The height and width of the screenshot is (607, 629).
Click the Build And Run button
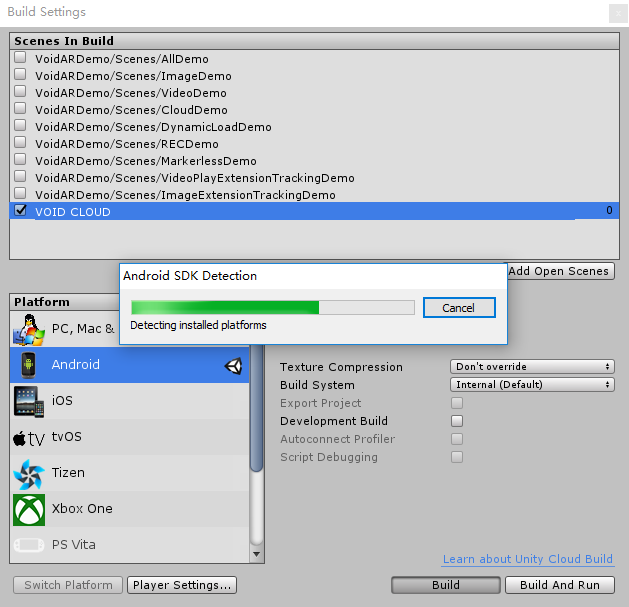(560, 585)
